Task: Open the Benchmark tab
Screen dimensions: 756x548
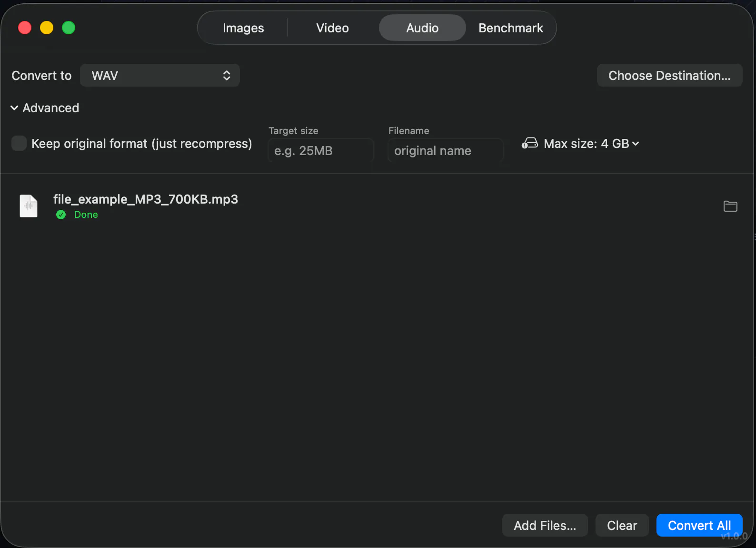Action: 511,28
